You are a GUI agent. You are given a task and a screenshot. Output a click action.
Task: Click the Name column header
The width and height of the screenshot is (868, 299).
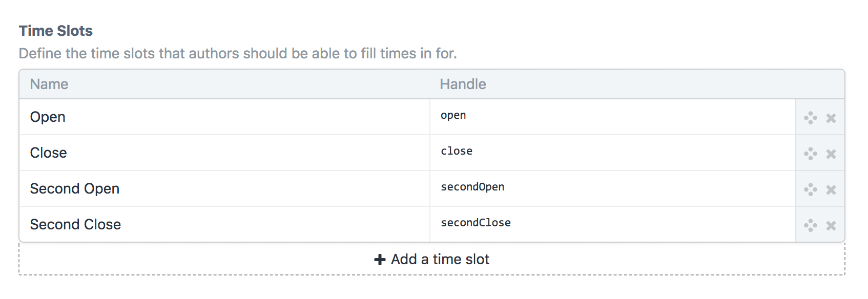point(49,84)
